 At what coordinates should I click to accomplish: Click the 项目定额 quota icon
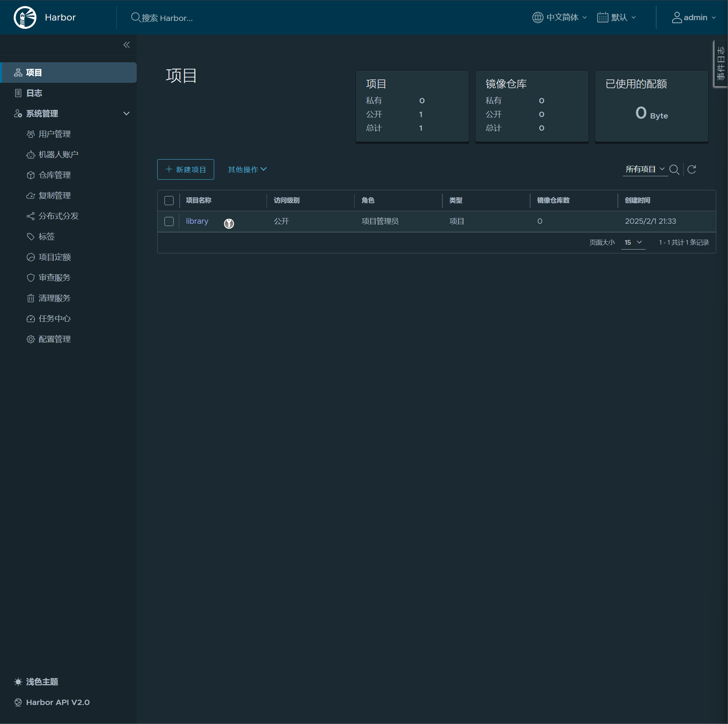[x=31, y=257]
